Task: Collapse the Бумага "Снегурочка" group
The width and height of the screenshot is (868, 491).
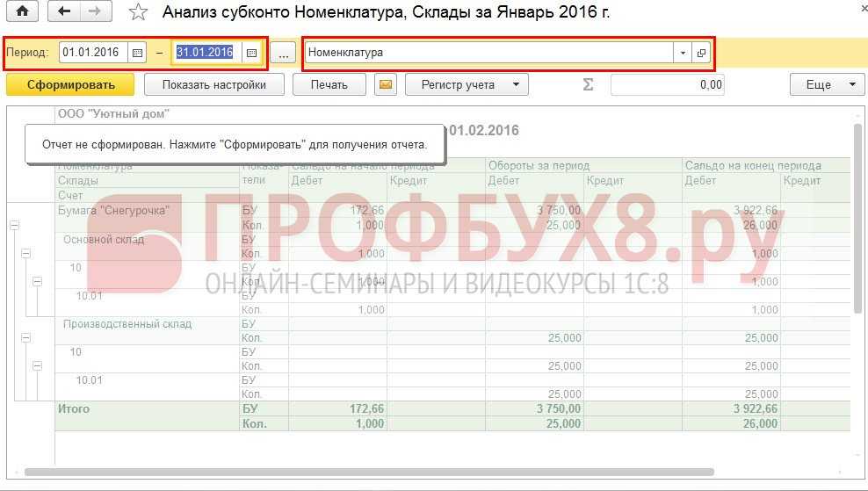Action: 14,225
